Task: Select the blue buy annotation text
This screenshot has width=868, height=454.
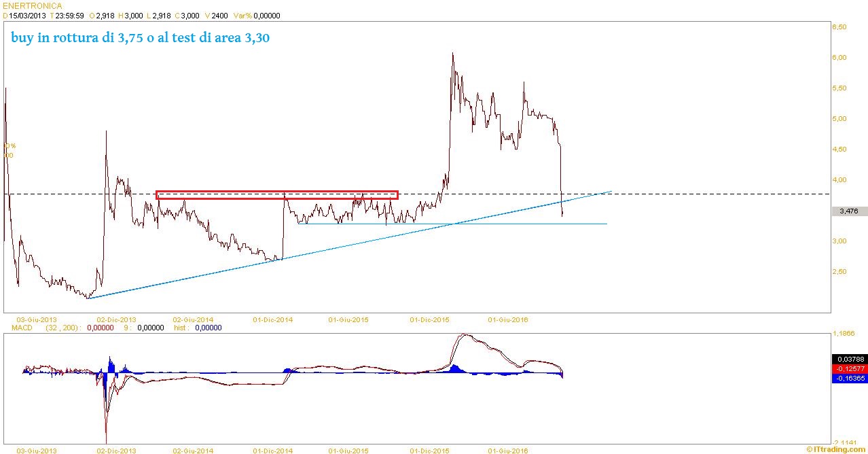Action: (141, 38)
